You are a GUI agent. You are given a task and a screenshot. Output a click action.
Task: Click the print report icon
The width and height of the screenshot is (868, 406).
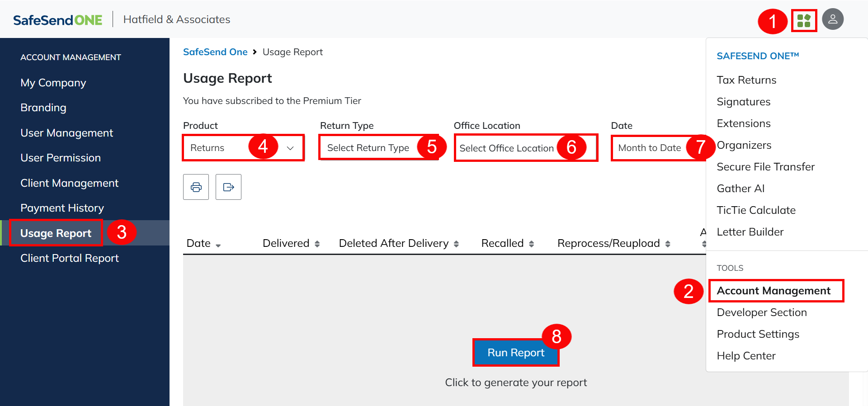click(x=196, y=187)
